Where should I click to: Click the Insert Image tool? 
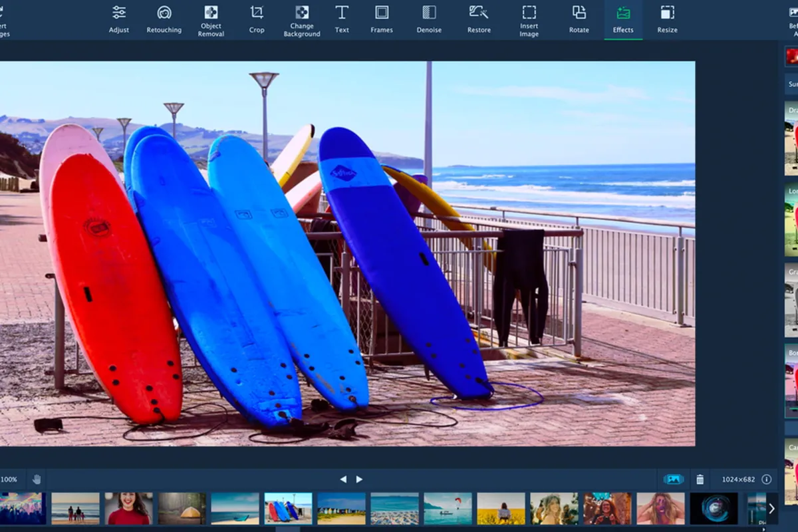click(x=529, y=20)
